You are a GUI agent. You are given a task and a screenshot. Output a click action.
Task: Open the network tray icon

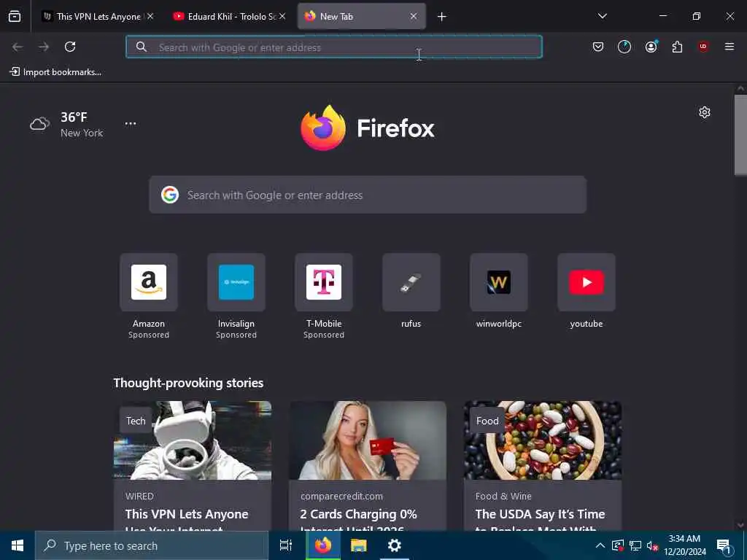pyautogui.click(x=635, y=545)
